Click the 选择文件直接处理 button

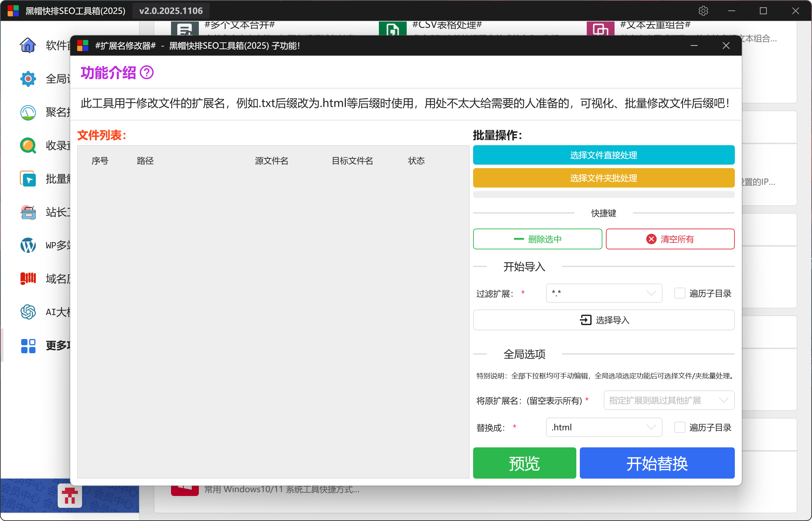tap(603, 155)
